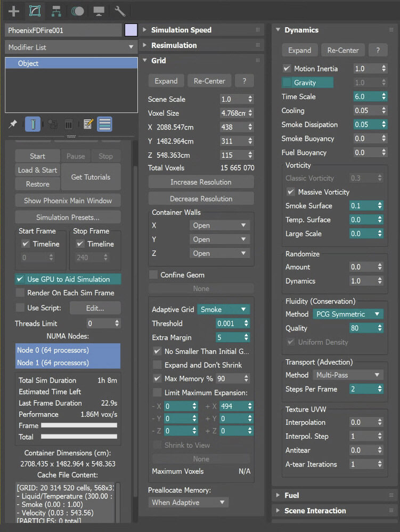This screenshot has width=400, height=532.
Task: Open the Modifier List dropdown
Action: tap(71, 47)
